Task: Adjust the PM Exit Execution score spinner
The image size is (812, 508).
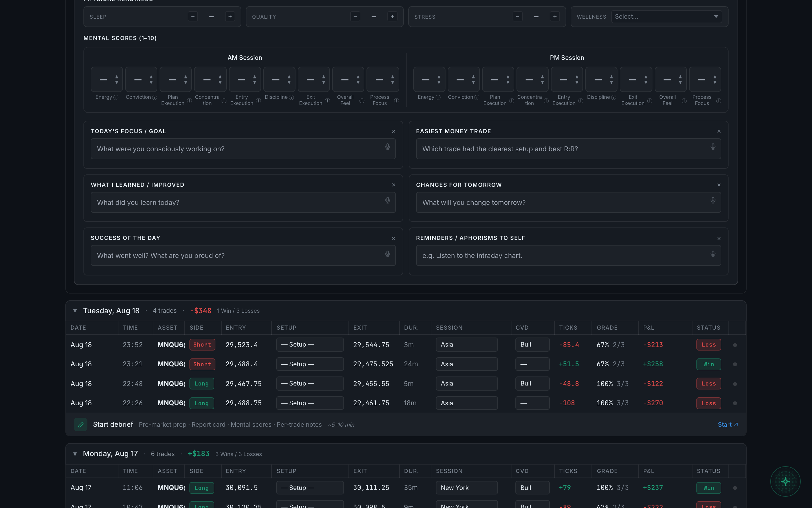Action: tap(646, 80)
